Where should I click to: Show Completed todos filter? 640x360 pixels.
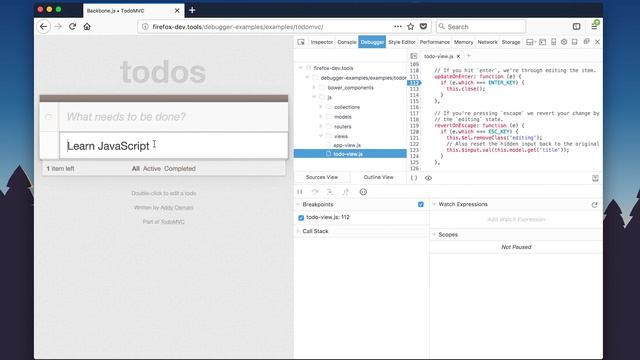point(180,169)
